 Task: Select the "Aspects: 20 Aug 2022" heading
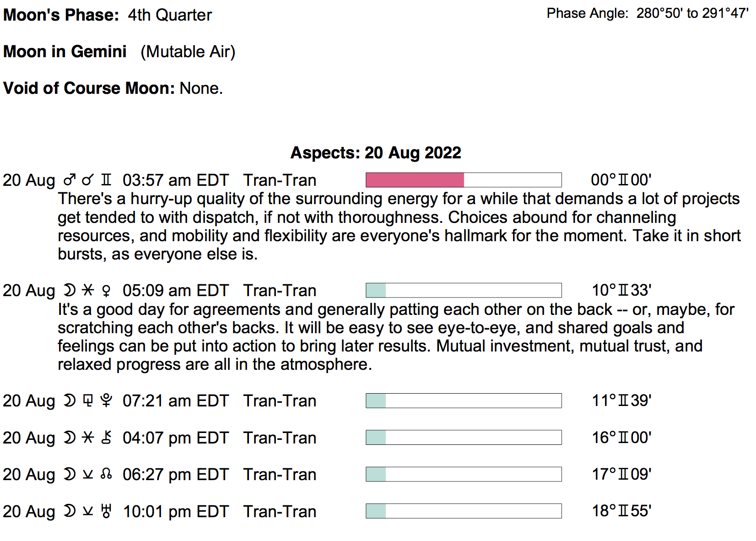tap(376, 152)
